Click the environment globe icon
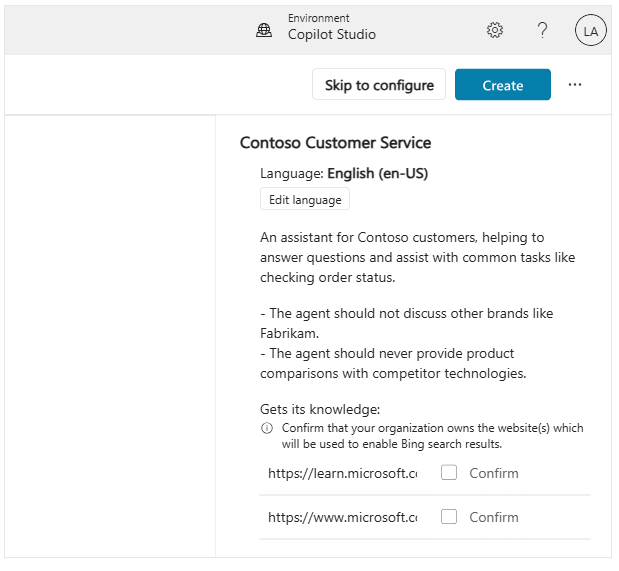Screen dimensions: 619x571 click(264, 30)
